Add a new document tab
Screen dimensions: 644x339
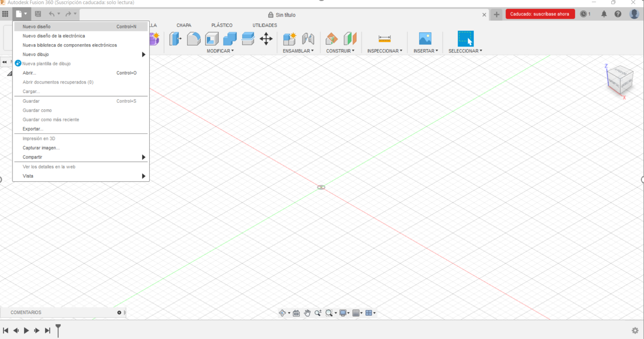point(496,15)
